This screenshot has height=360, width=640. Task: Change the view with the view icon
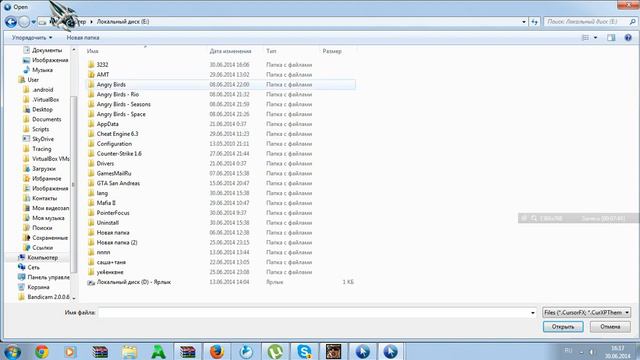[585, 38]
